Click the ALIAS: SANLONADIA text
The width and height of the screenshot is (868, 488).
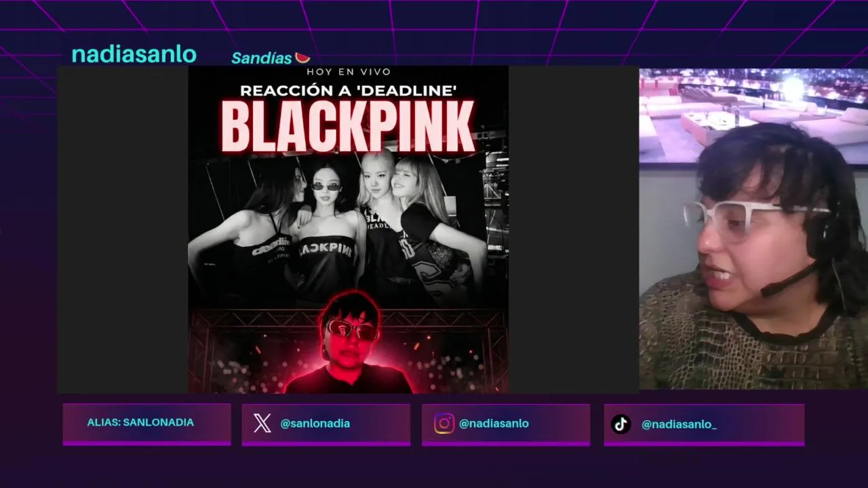tap(140, 422)
